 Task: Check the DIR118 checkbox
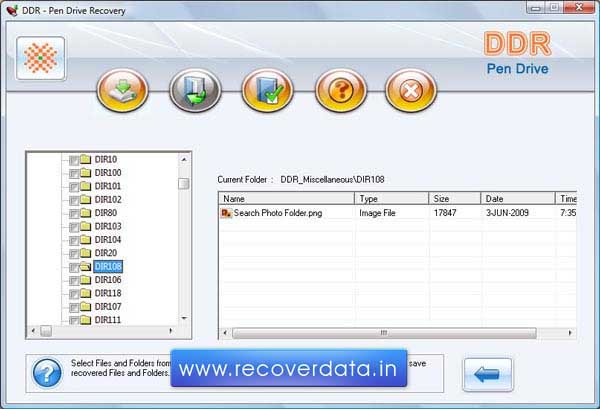74,294
